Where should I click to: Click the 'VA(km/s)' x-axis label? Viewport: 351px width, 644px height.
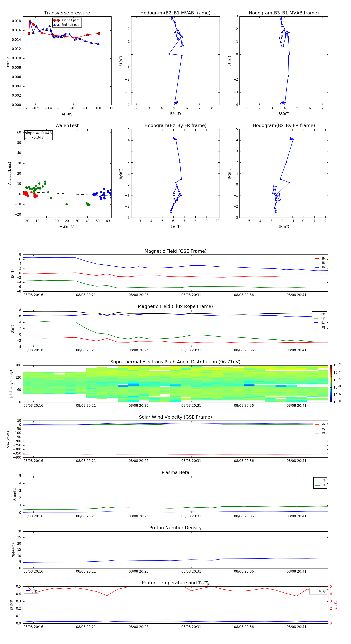(x=67, y=227)
